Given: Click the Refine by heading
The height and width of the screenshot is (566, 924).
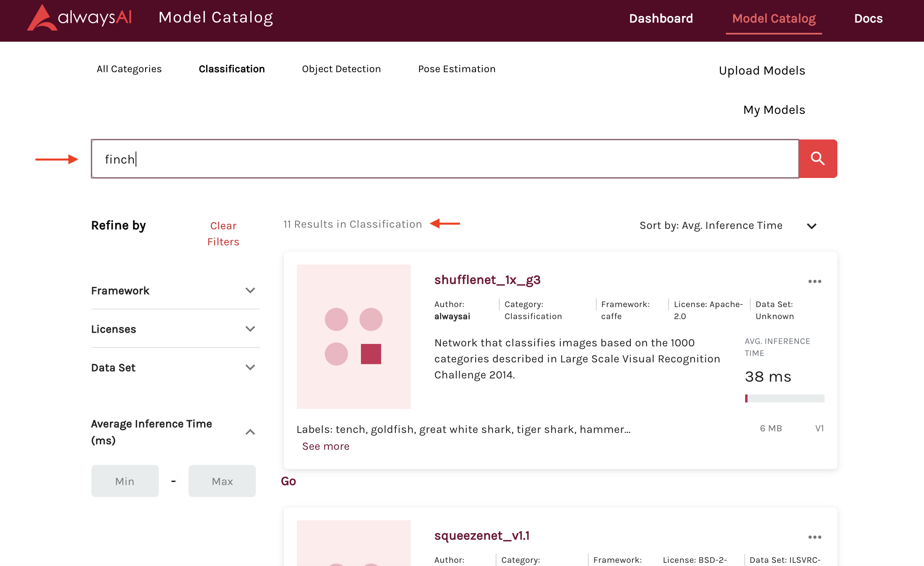Looking at the screenshot, I should pos(118,226).
